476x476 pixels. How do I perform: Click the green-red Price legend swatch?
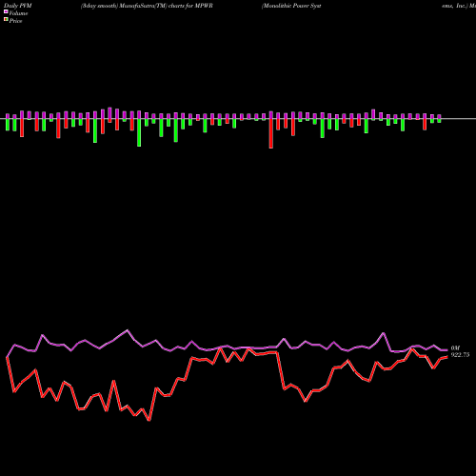click(6, 20)
